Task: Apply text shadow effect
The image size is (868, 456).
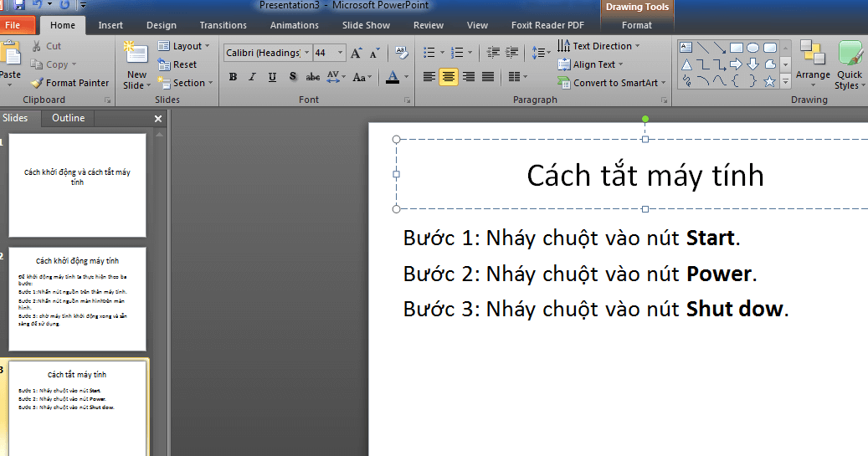Action: [292, 77]
